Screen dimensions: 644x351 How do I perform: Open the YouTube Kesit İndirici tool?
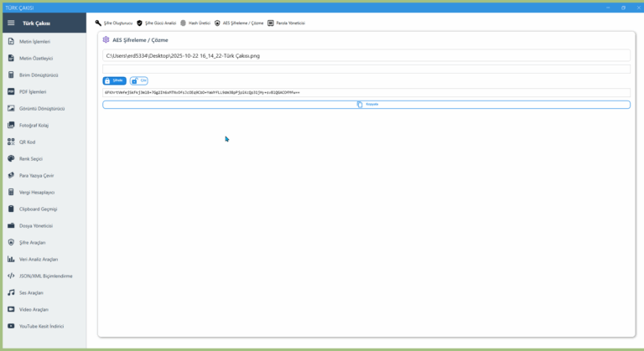point(41,326)
